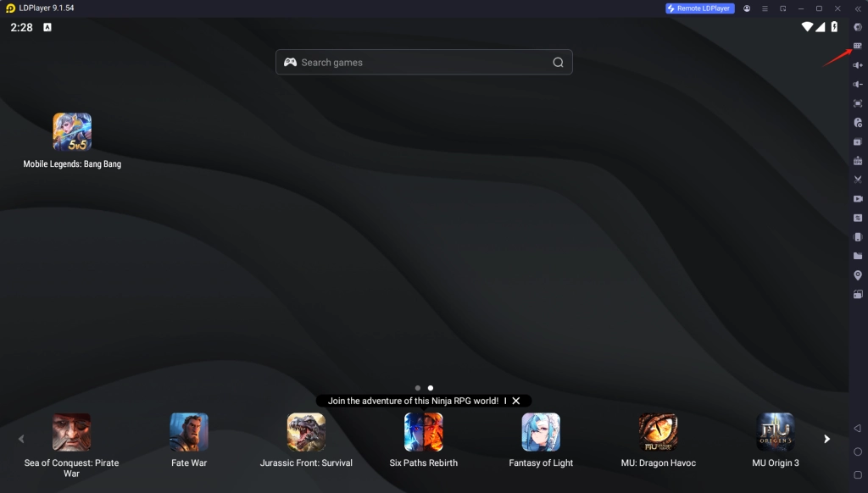
Task: Click the Android Recents square button
Action: 858,474
